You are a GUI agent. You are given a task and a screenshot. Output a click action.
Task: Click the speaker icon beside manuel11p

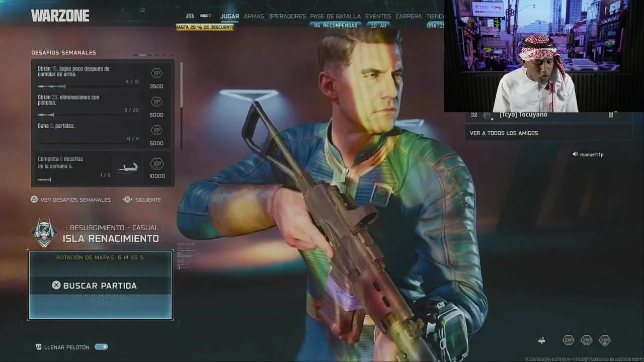(575, 154)
